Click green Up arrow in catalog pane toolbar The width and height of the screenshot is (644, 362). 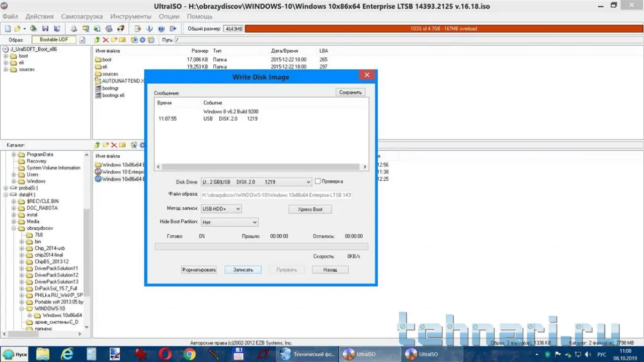[97, 145]
